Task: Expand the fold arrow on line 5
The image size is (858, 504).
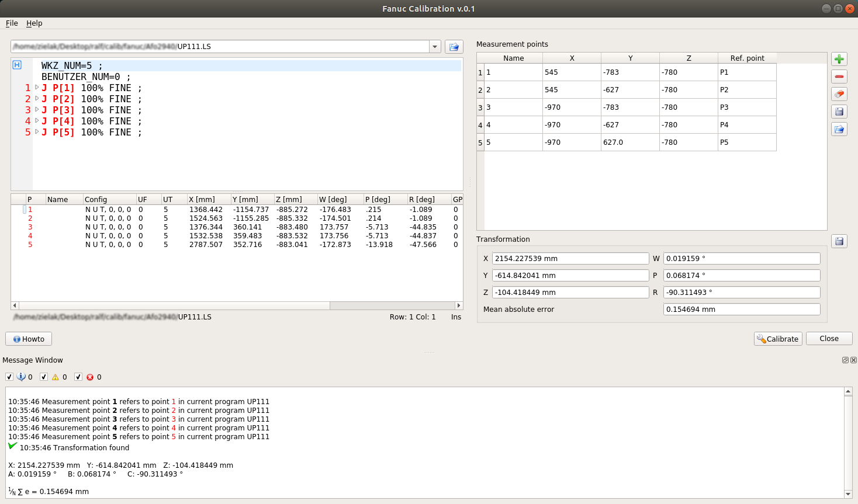Action: click(x=37, y=132)
